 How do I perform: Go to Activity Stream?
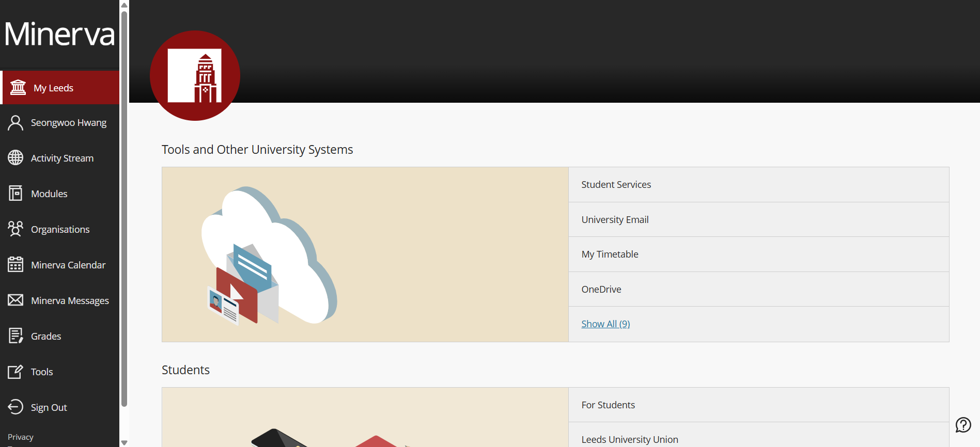(x=60, y=158)
